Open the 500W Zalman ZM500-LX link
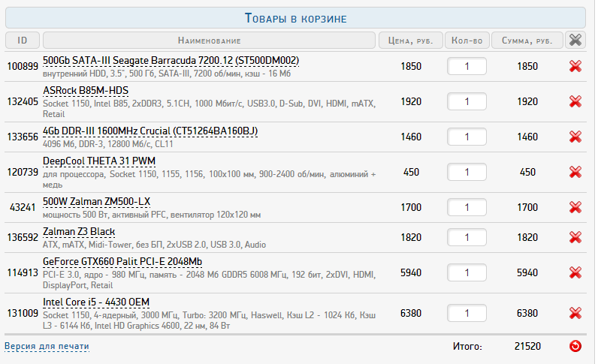The height and width of the screenshot is (364, 601). click(x=97, y=202)
